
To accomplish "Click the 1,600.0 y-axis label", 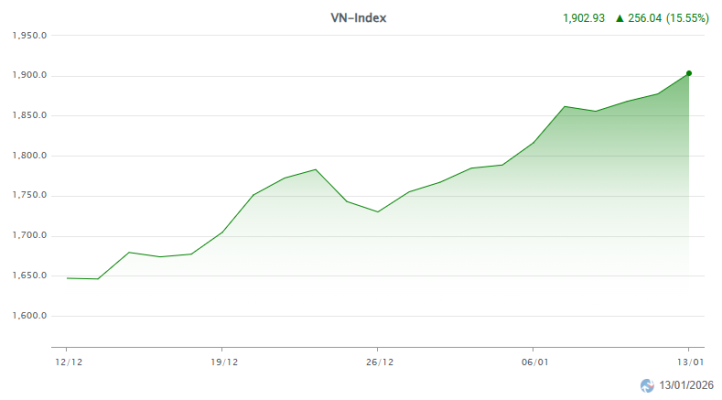I will point(30,316).
